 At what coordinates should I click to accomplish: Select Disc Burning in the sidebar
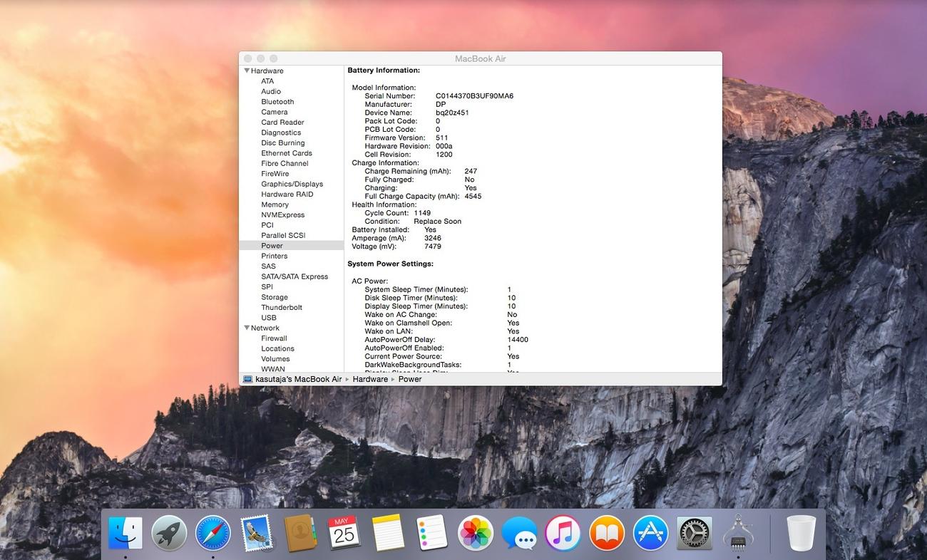point(283,142)
